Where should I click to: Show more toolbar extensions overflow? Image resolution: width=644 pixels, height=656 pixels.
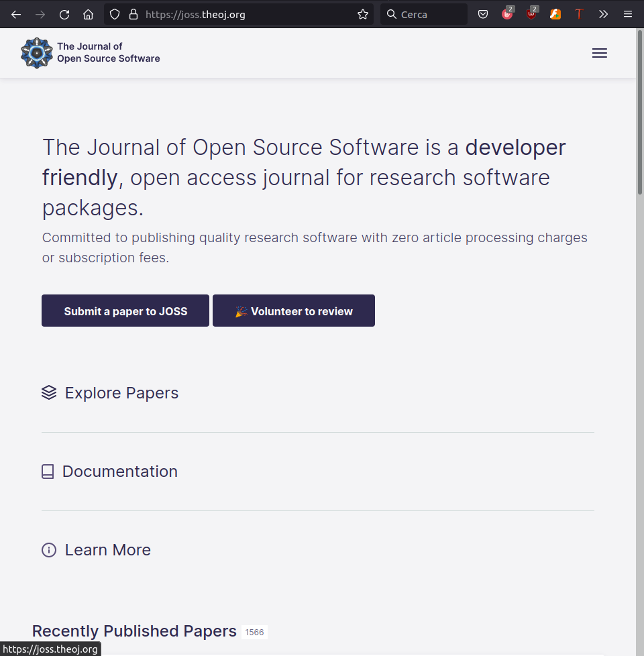(x=603, y=15)
